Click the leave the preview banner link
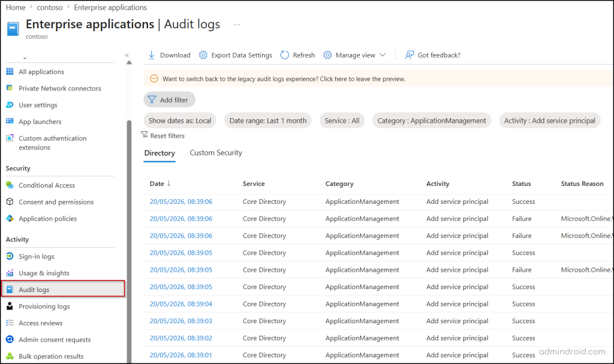The width and height of the screenshot is (614, 364). [x=363, y=79]
